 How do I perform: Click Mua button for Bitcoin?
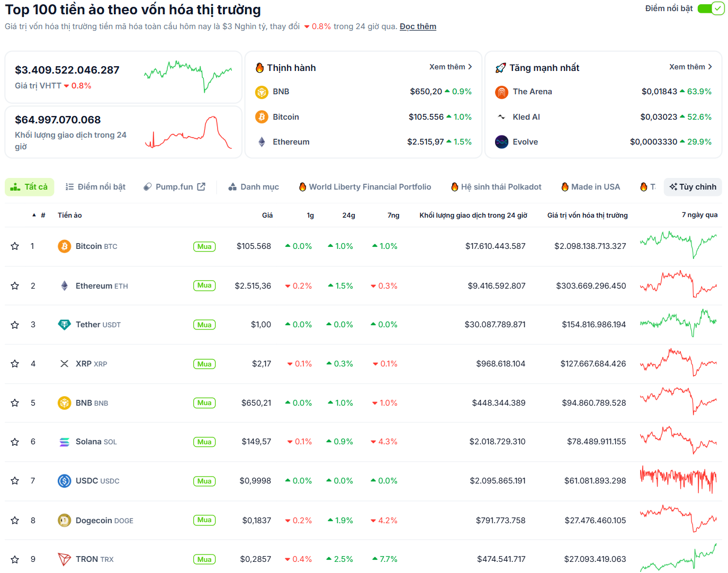point(204,246)
